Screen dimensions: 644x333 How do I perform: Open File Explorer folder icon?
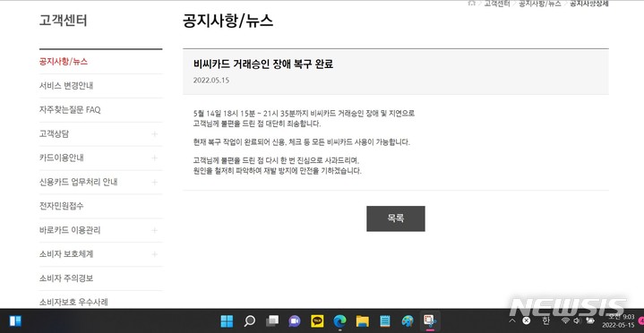click(362, 320)
